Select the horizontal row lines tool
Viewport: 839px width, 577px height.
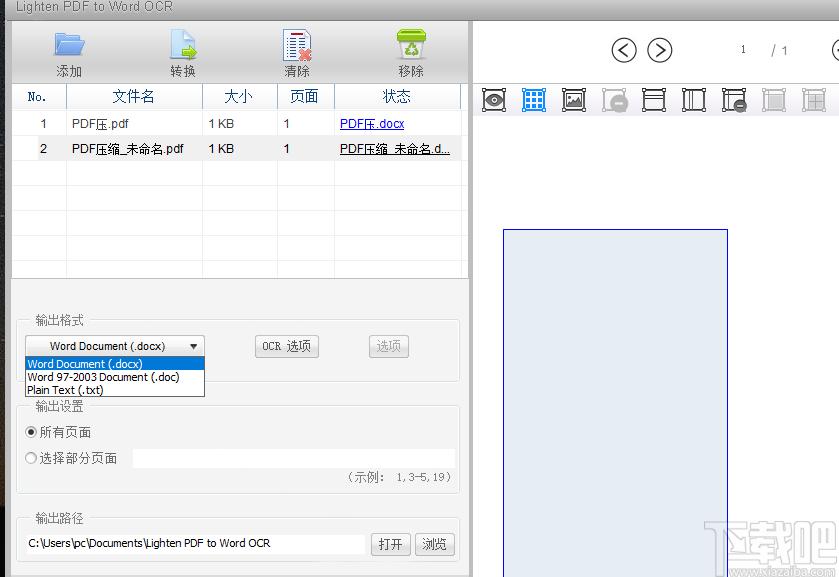point(654,100)
